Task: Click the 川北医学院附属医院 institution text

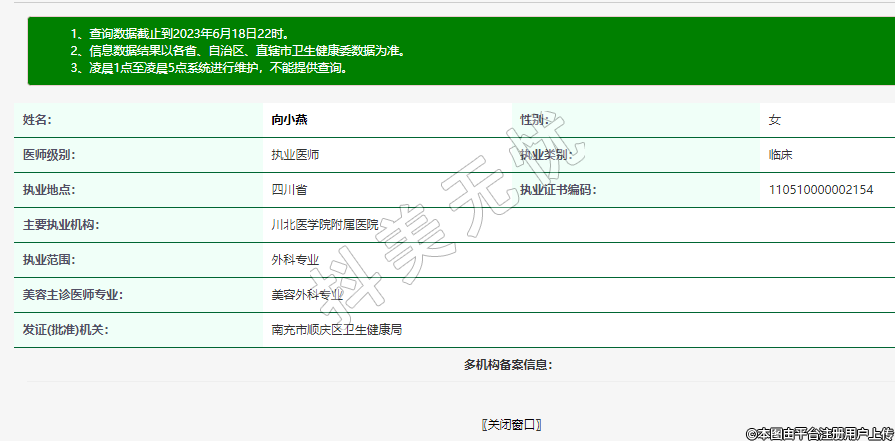Action: tap(325, 225)
